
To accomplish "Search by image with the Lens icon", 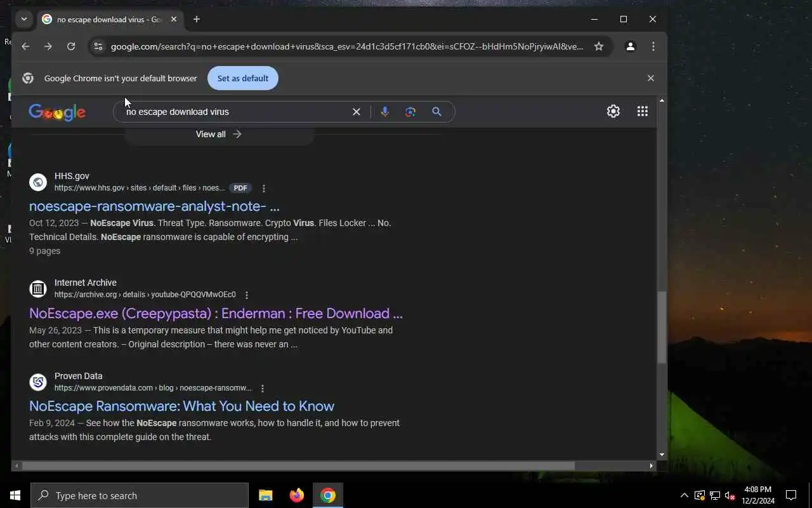I will tap(410, 112).
